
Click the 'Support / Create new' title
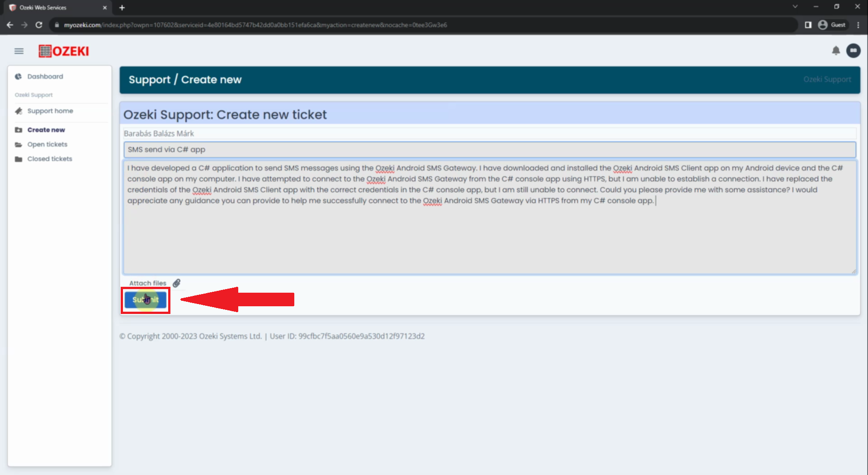coord(185,80)
